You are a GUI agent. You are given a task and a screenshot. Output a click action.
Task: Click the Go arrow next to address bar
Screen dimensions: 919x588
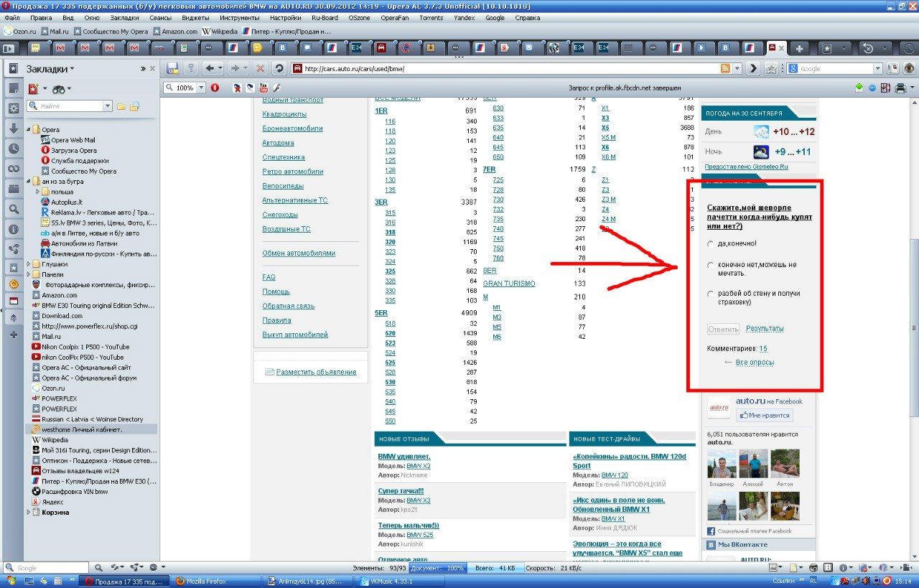tap(753, 68)
